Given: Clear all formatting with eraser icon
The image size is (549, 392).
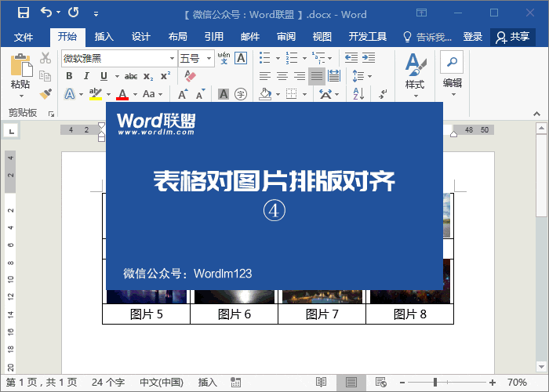Looking at the screenshot, I should pos(190,76).
